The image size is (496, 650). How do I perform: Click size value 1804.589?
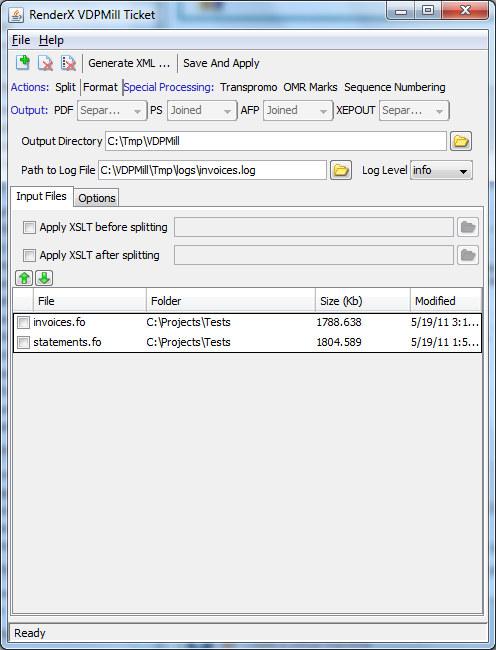pyautogui.click(x=339, y=342)
